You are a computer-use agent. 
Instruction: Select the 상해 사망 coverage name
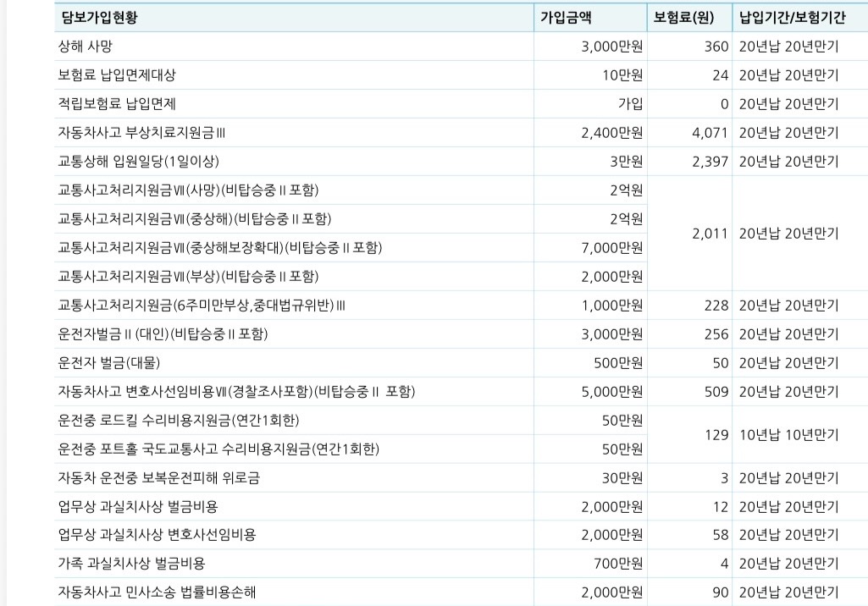85,47
